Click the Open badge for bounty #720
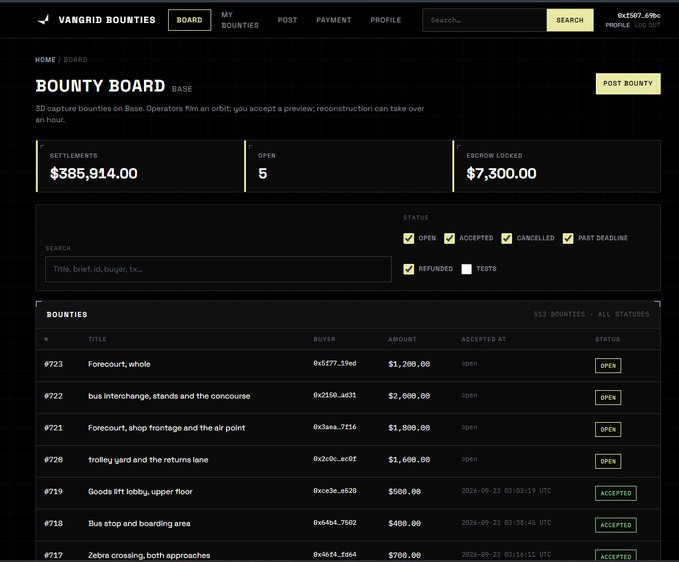679x562 pixels. (x=608, y=462)
